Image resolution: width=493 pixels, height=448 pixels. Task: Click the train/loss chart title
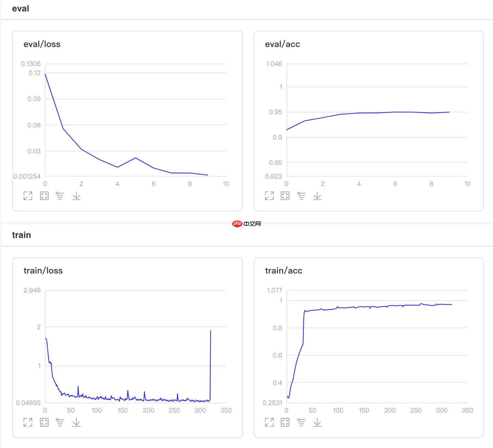coord(43,271)
